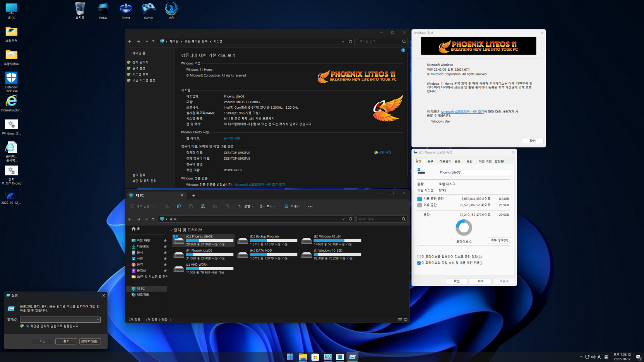This screenshot has height=362, width=644.
Task: Select the (D:) Backup_Program drive
Action: (x=267, y=240)
